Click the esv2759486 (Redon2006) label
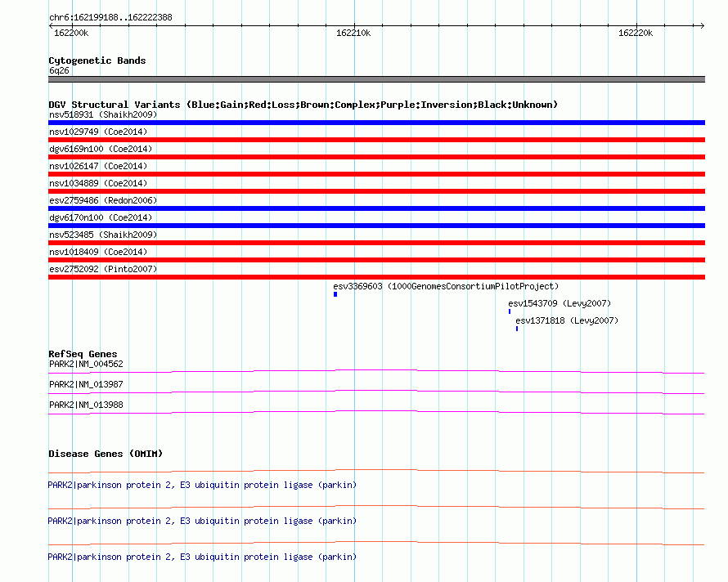This screenshot has width=728, height=582. click(x=103, y=200)
